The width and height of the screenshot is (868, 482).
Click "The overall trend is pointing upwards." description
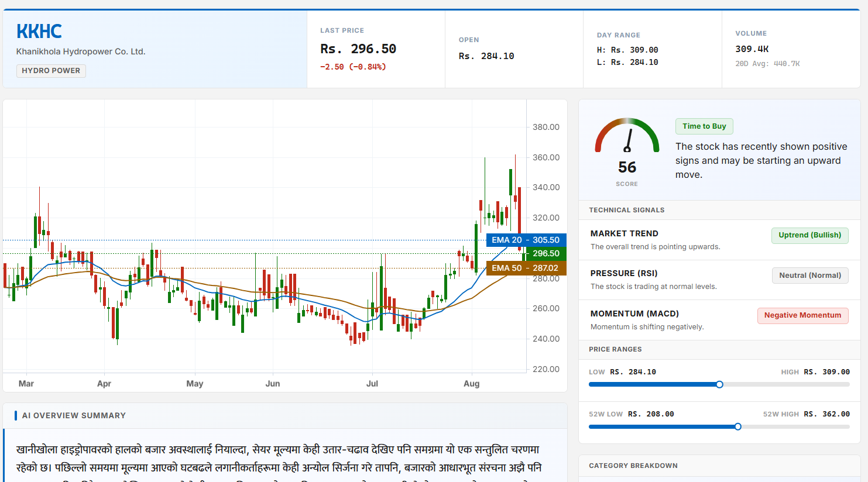(656, 247)
